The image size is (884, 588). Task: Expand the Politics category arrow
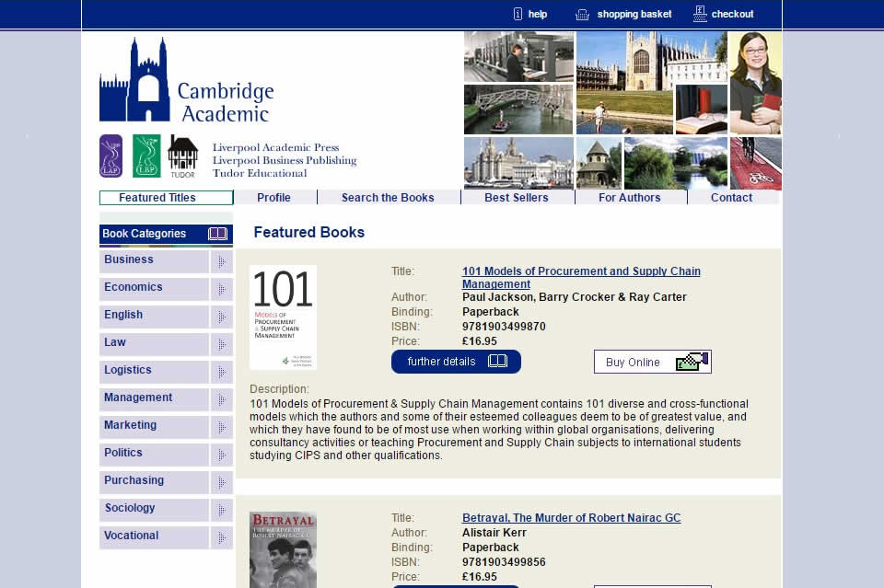coord(222,455)
